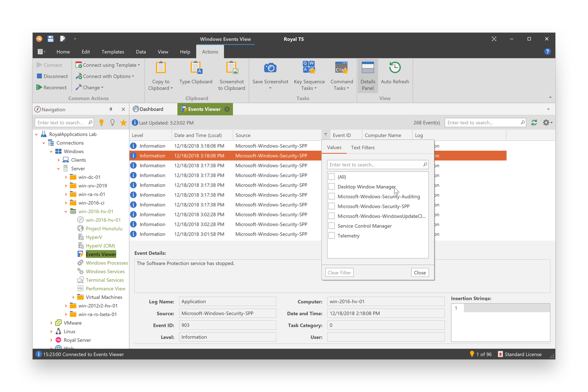Click the favorites star in the navigation panel
This screenshot has height=392, width=588.
(123, 122)
